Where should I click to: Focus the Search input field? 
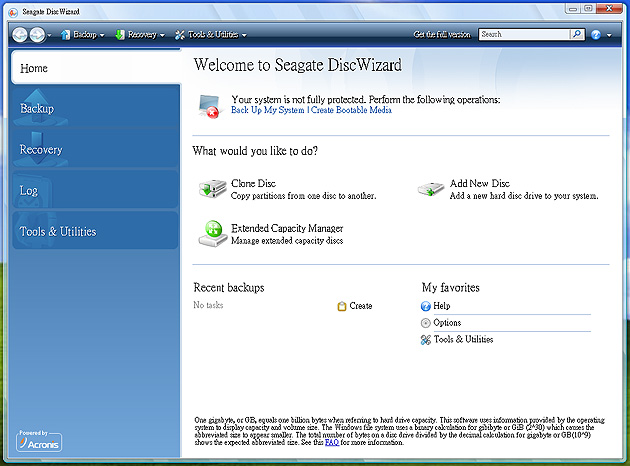(524, 34)
